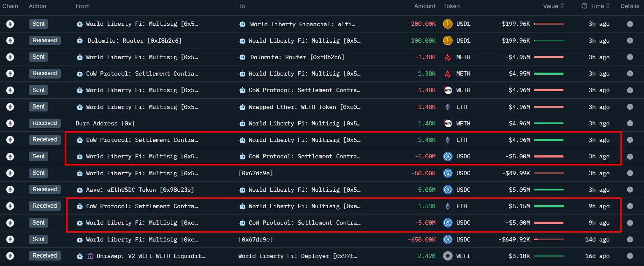Click the value bar next to $3.10K
The height and width of the screenshot is (266, 644).
tap(549, 256)
